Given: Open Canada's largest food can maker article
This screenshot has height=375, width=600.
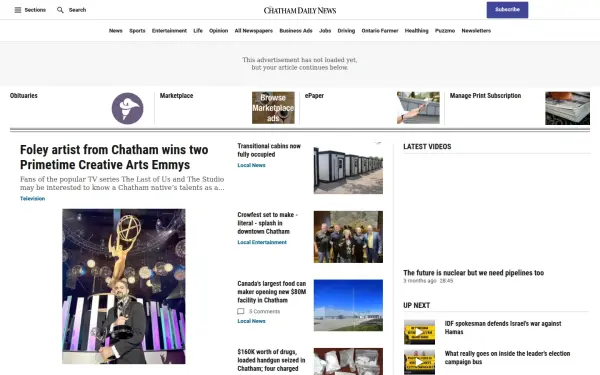Looking at the screenshot, I should pyautogui.click(x=272, y=292).
